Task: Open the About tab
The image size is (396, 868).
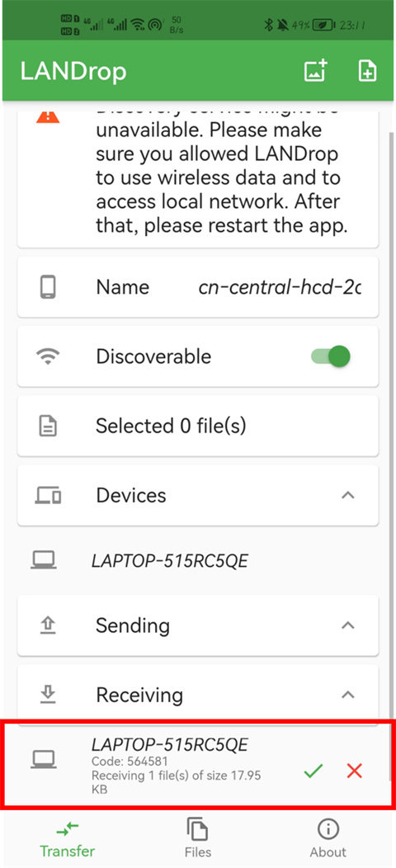Action: coord(328,837)
